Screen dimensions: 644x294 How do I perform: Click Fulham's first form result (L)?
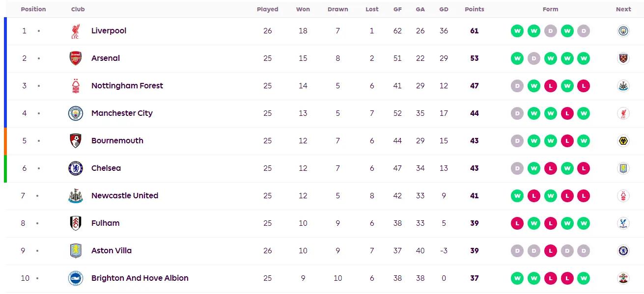517,223
